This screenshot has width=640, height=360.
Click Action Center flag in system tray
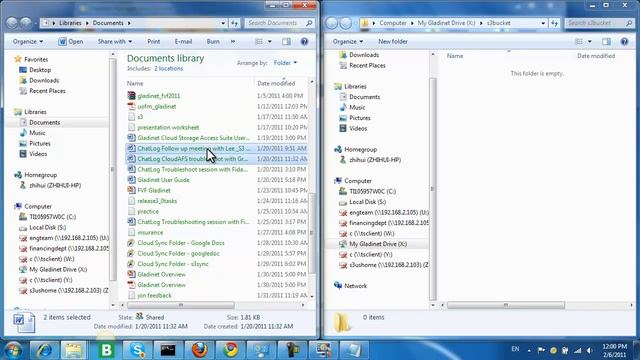(x=541, y=350)
